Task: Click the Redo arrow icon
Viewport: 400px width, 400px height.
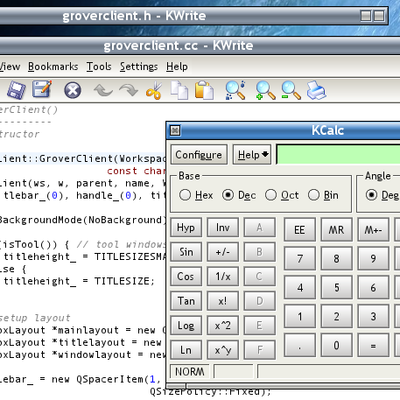Action: pyautogui.click(x=128, y=90)
